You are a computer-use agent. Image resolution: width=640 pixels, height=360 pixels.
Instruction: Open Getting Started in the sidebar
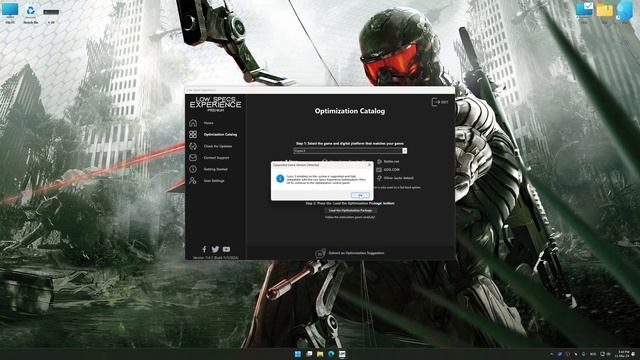pyautogui.click(x=216, y=169)
